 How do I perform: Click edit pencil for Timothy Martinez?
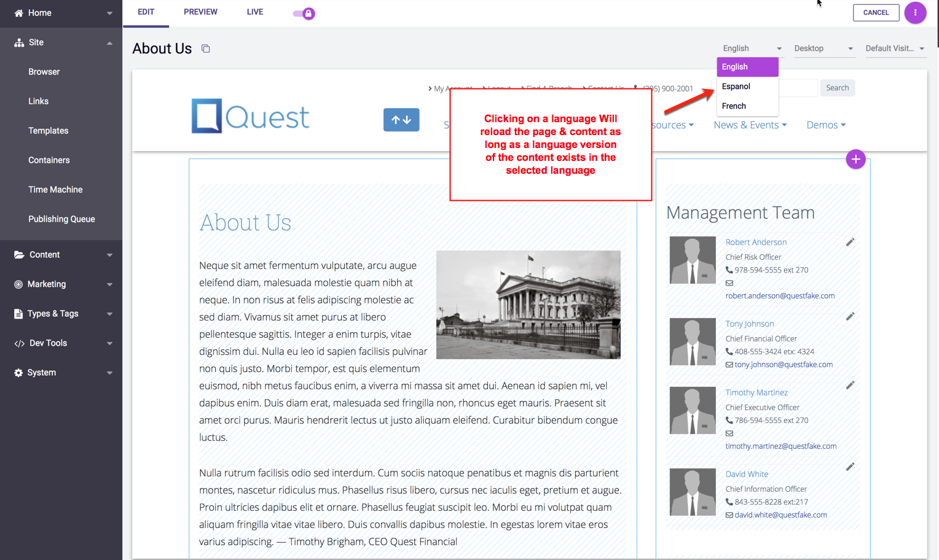point(850,386)
